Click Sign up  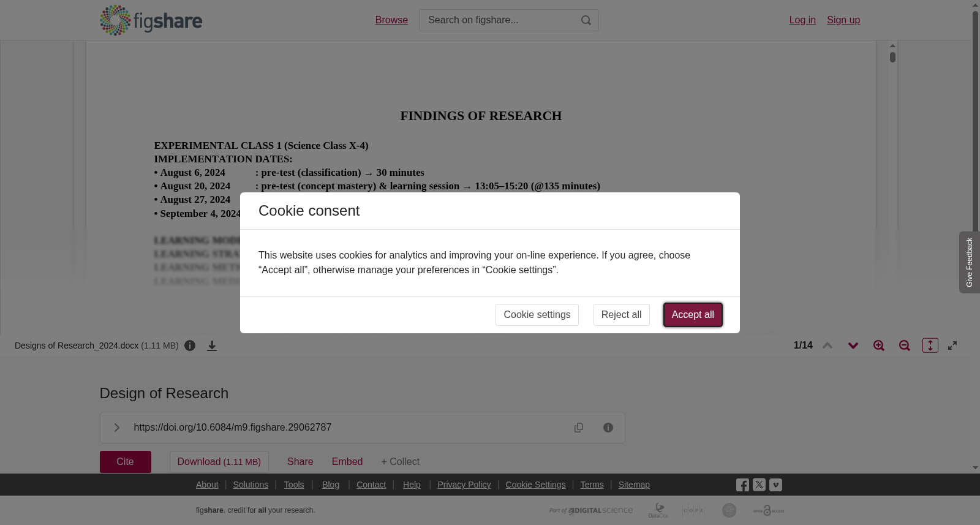pyautogui.click(x=843, y=20)
